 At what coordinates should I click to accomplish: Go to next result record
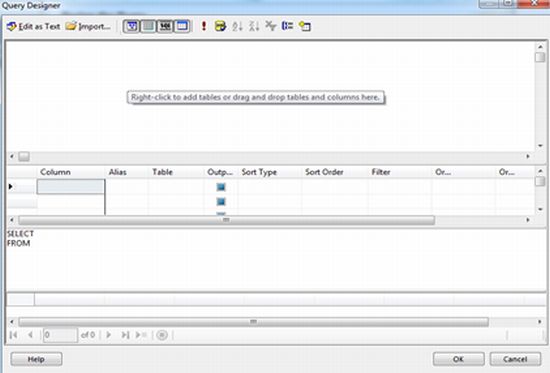click(109, 335)
